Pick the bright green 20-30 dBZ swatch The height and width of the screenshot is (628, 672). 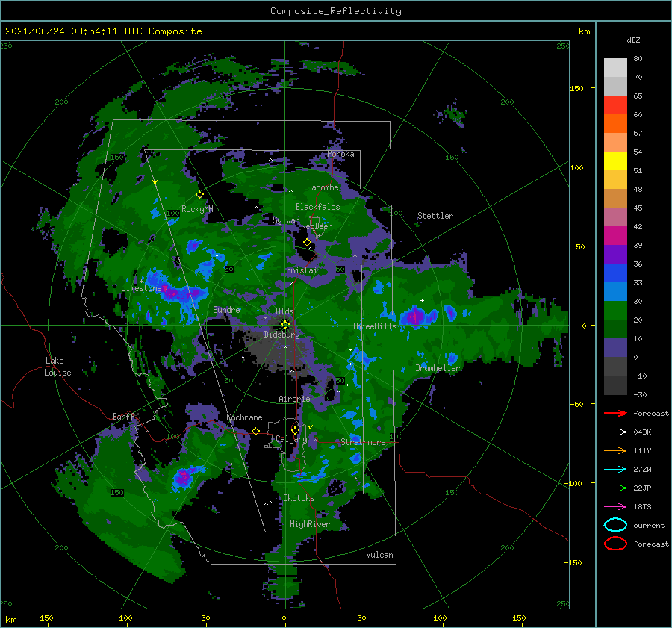(x=615, y=310)
